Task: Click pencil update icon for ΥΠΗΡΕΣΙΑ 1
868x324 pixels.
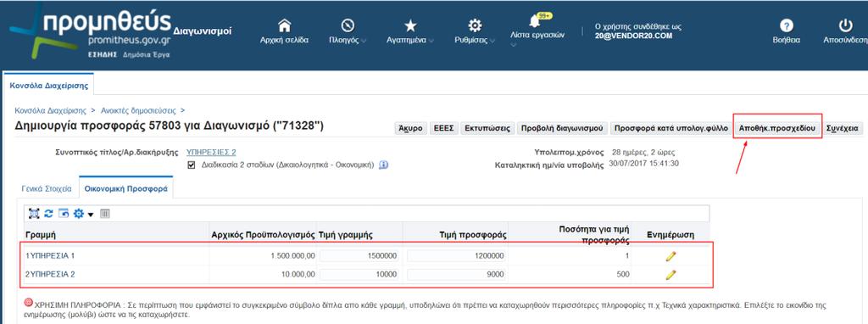Action: 670,256
